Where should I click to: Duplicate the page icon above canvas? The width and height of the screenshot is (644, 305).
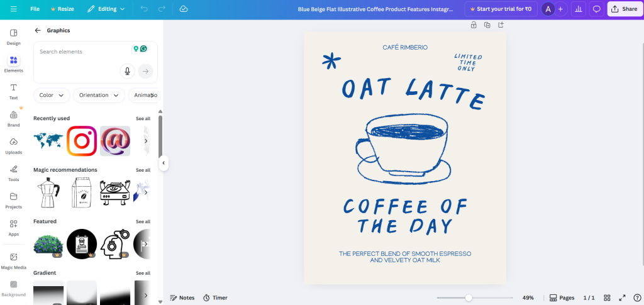click(487, 25)
